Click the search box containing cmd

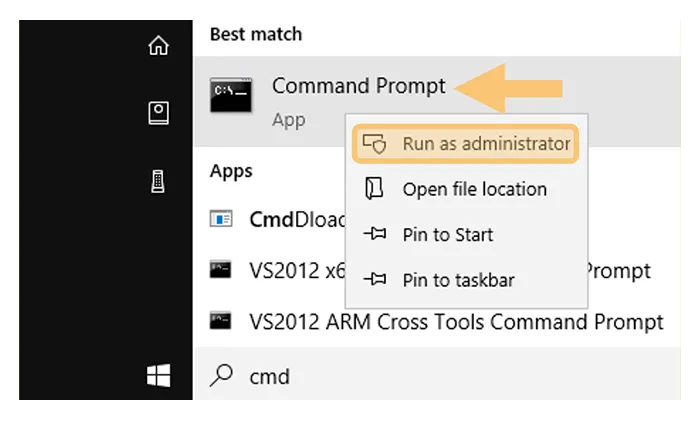point(438,376)
